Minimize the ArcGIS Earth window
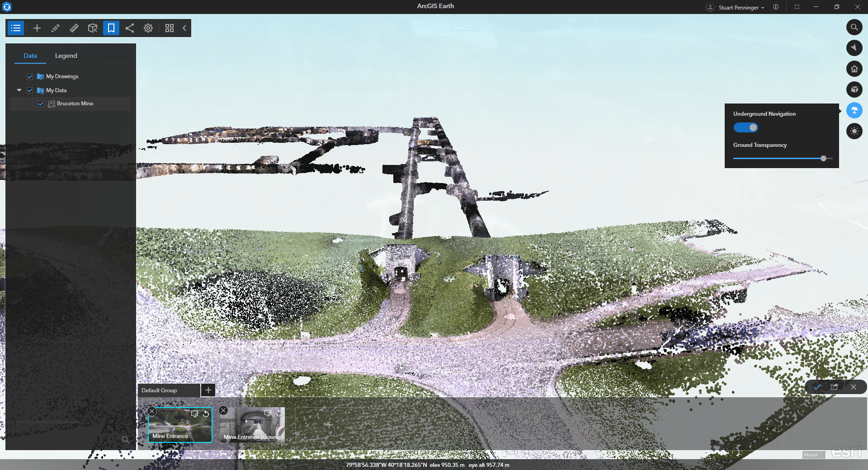The height and width of the screenshot is (470, 868). (x=816, y=7)
